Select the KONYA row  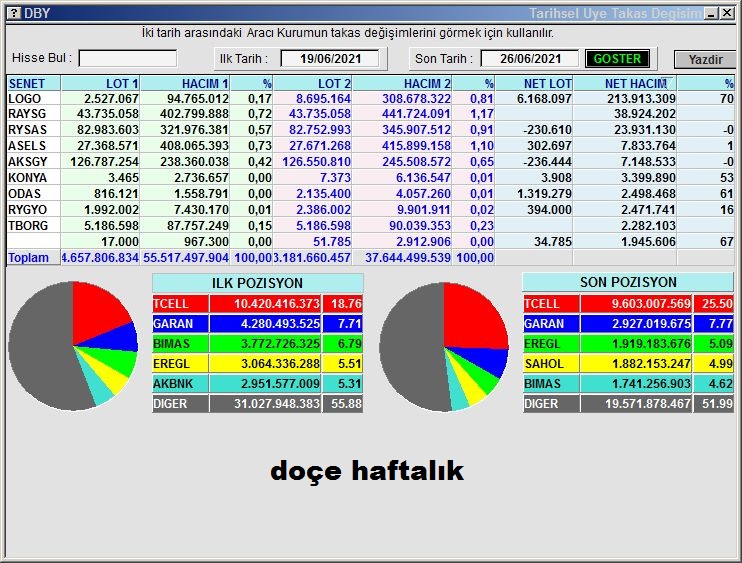pyautogui.click(x=371, y=178)
